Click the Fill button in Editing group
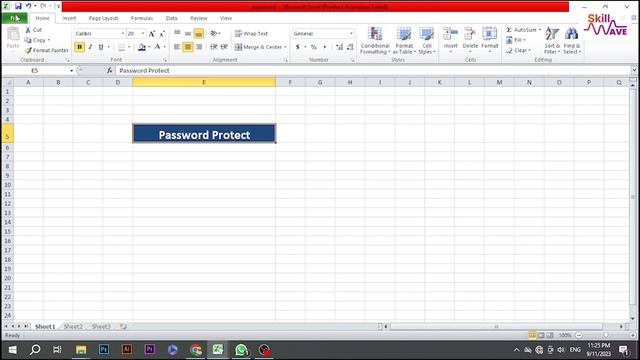 [x=516, y=40]
